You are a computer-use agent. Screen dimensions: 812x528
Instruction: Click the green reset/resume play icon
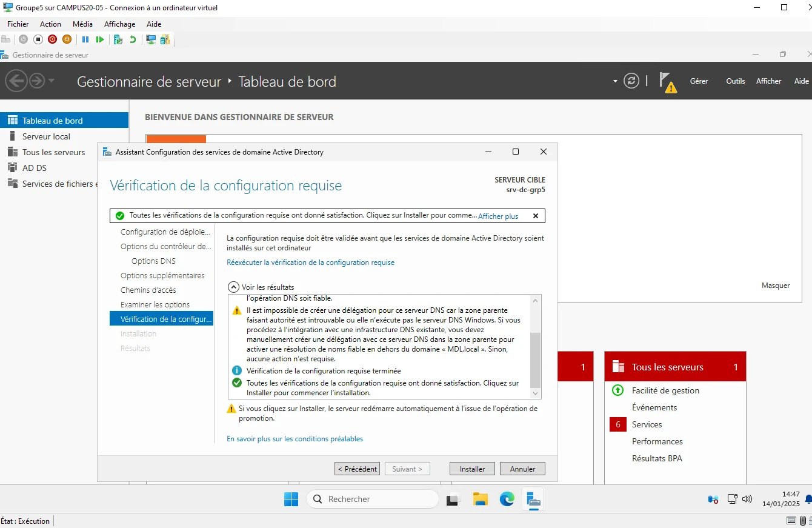coord(100,39)
